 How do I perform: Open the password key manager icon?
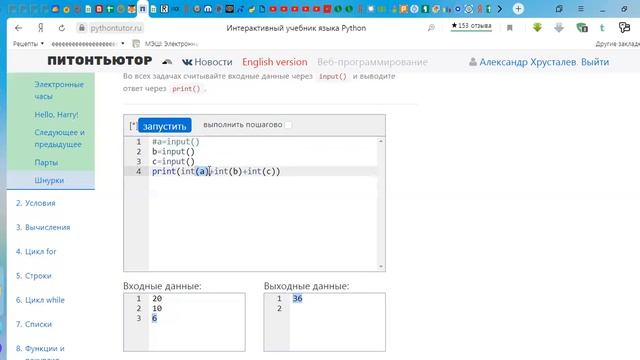click(624, 27)
